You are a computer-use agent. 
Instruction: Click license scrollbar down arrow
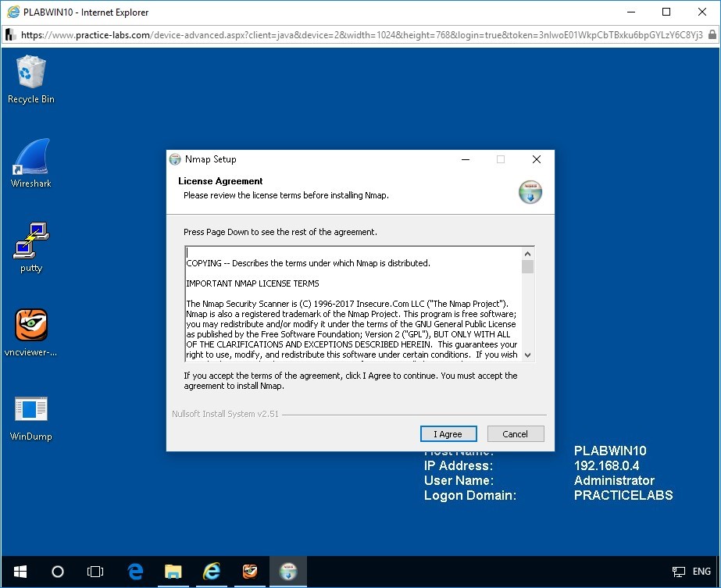pos(527,355)
